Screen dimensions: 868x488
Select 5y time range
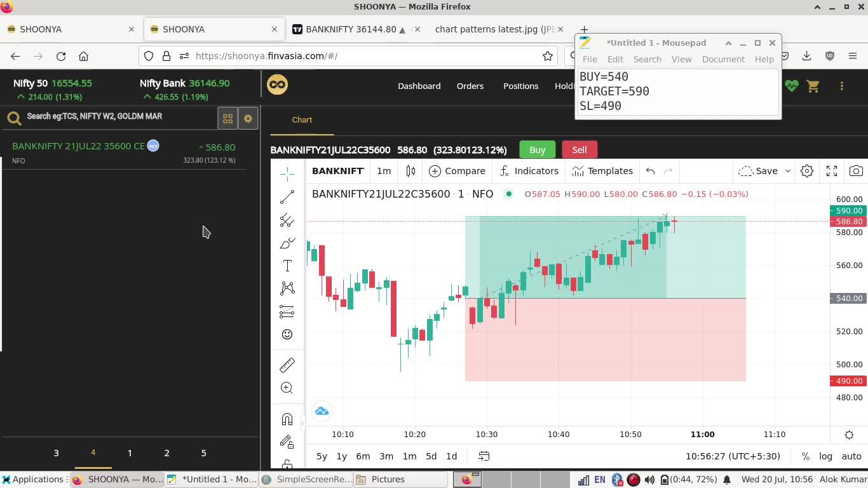click(322, 456)
